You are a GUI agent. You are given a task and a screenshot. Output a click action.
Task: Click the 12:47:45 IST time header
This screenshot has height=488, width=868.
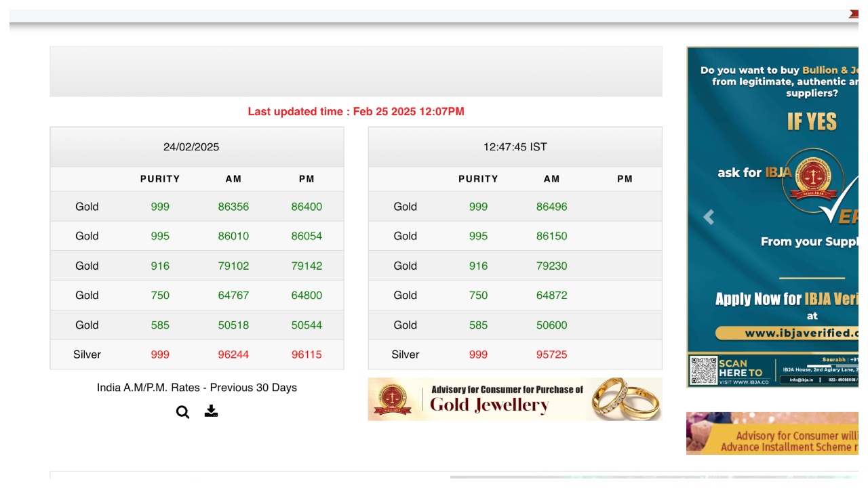click(x=515, y=147)
